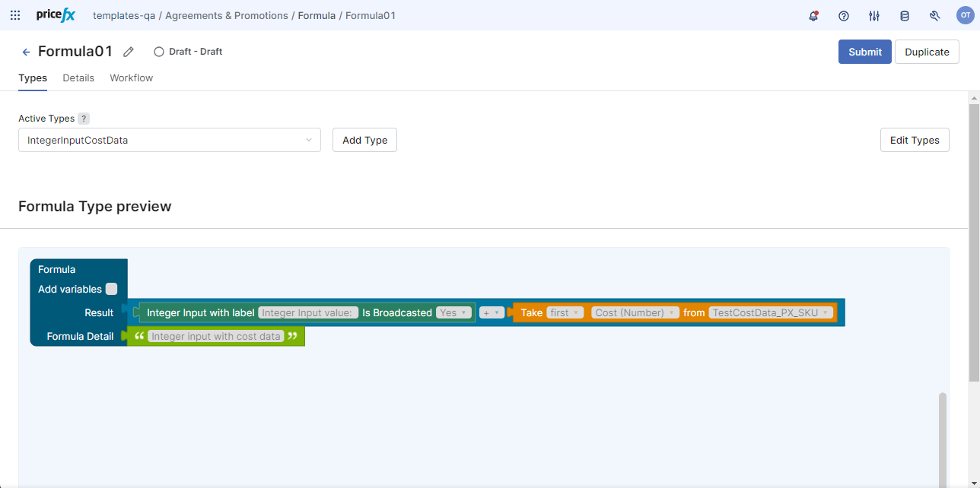Click the back arrow beside Formula01
Viewport: 980px width, 488px height.
pyautogui.click(x=27, y=52)
